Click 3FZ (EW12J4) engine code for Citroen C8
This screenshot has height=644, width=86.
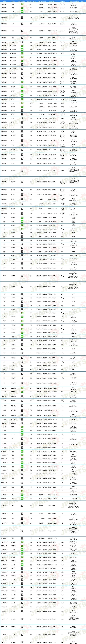74,11
